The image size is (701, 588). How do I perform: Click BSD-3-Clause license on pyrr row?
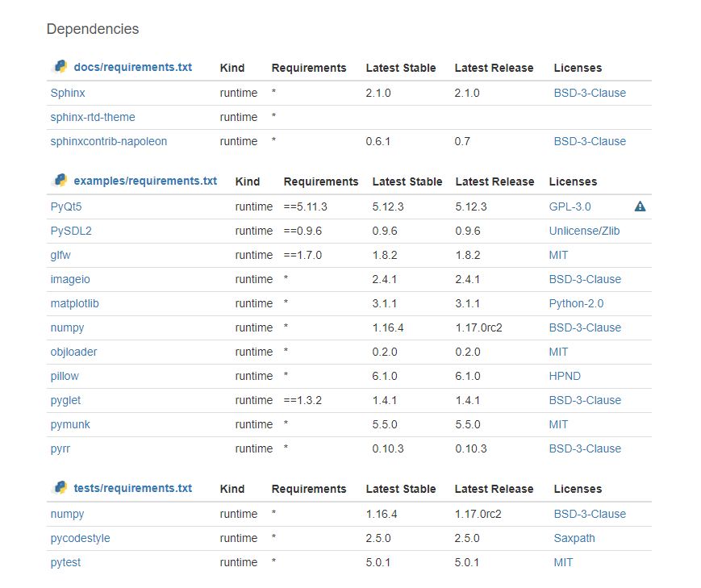click(585, 448)
